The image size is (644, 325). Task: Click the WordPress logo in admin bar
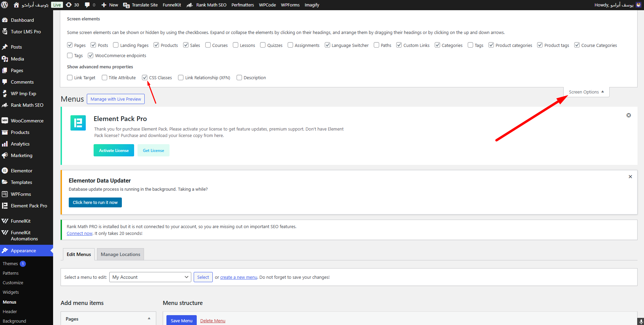tap(5, 5)
